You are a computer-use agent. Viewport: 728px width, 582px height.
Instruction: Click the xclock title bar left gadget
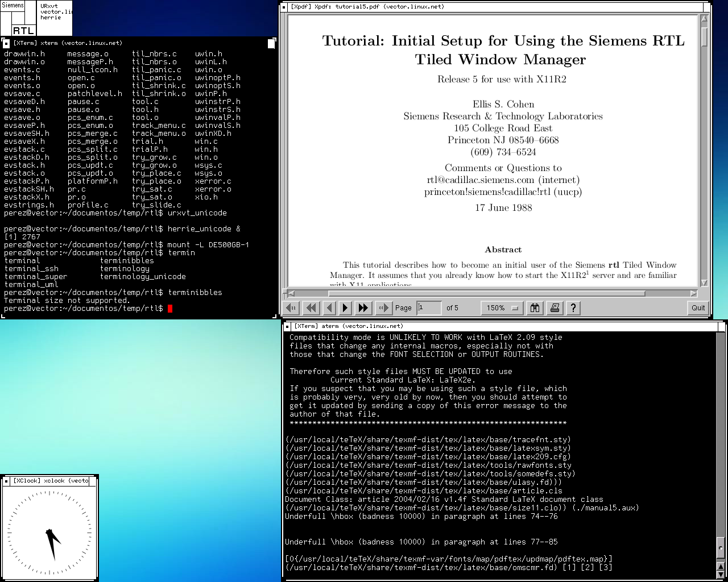pos(6,481)
